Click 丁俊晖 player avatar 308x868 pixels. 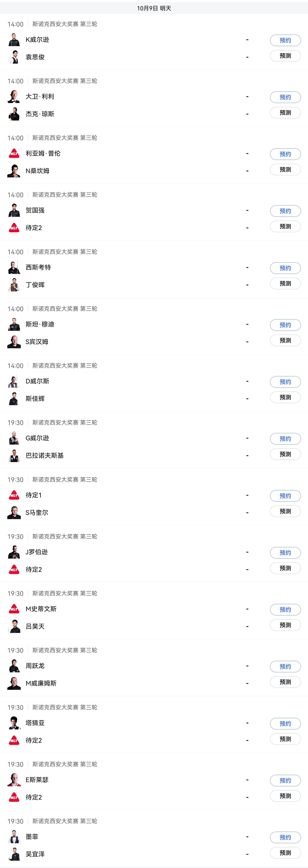pos(14,285)
